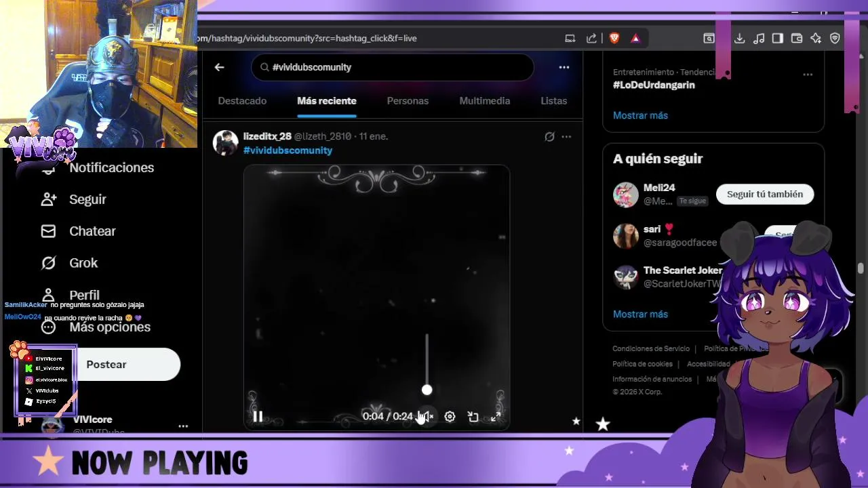
Task: Click #vividubscomunity hashtag in post
Action: (x=288, y=150)
